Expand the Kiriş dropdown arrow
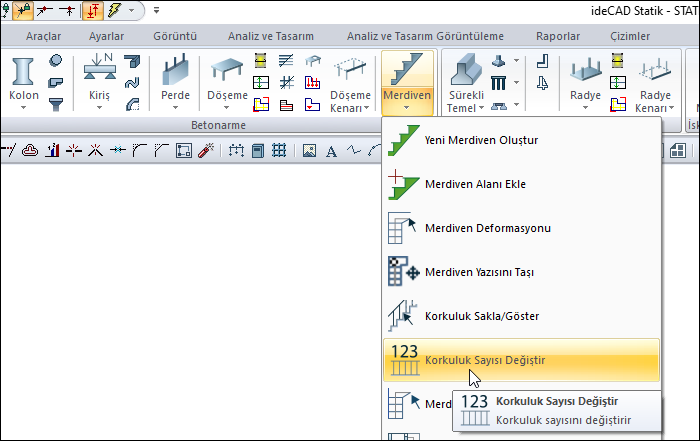Screen dimensions: 700x441 [99, 108]
